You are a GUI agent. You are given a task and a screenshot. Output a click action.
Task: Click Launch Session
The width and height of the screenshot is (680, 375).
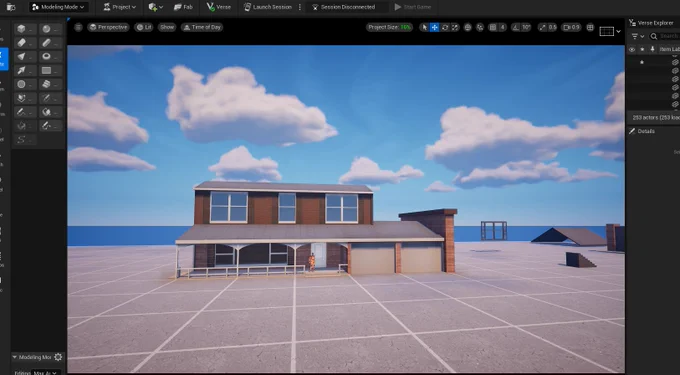(268, 7)
